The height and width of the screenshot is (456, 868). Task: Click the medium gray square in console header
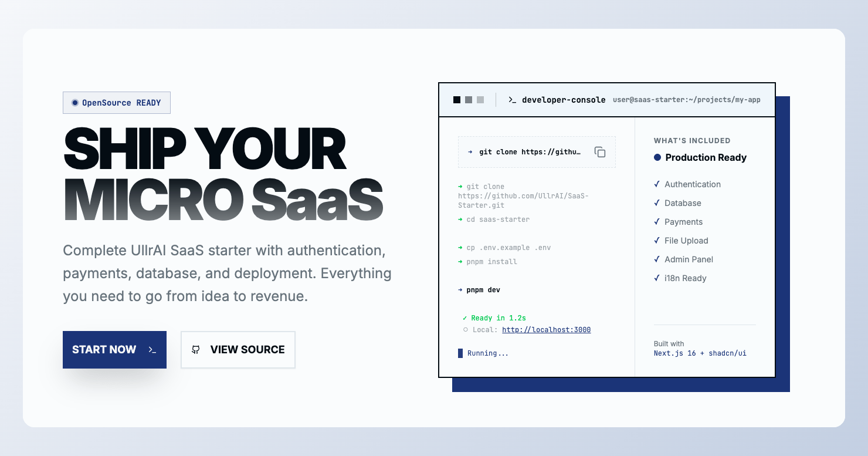coord(469,100)
